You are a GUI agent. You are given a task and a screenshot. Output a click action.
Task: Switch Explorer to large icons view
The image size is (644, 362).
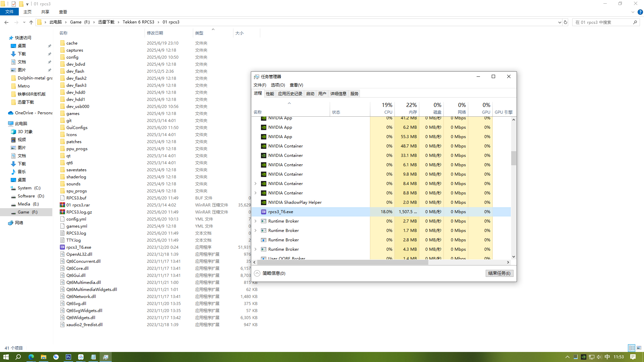pos(639,348)
